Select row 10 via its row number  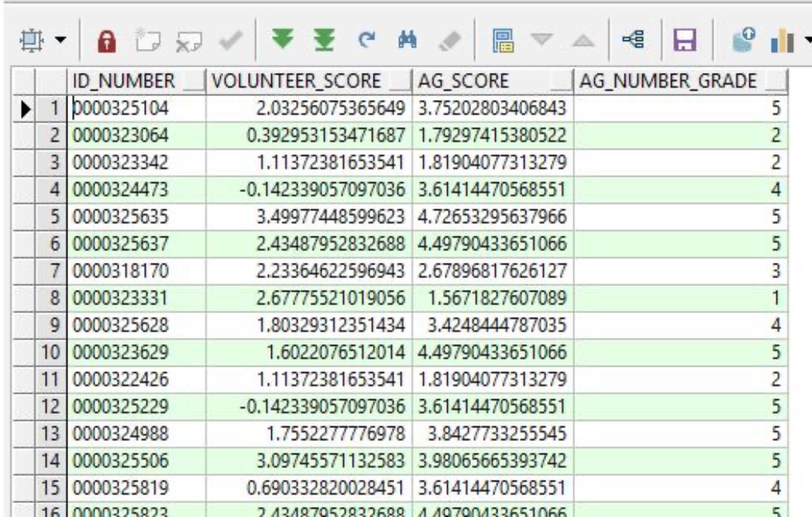click(51, 352)
